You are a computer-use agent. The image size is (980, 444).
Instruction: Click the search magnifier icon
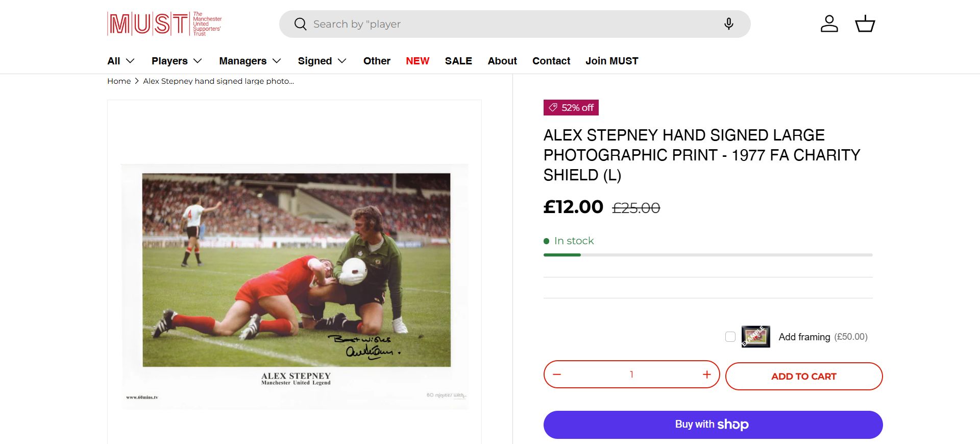coord(301,24)
